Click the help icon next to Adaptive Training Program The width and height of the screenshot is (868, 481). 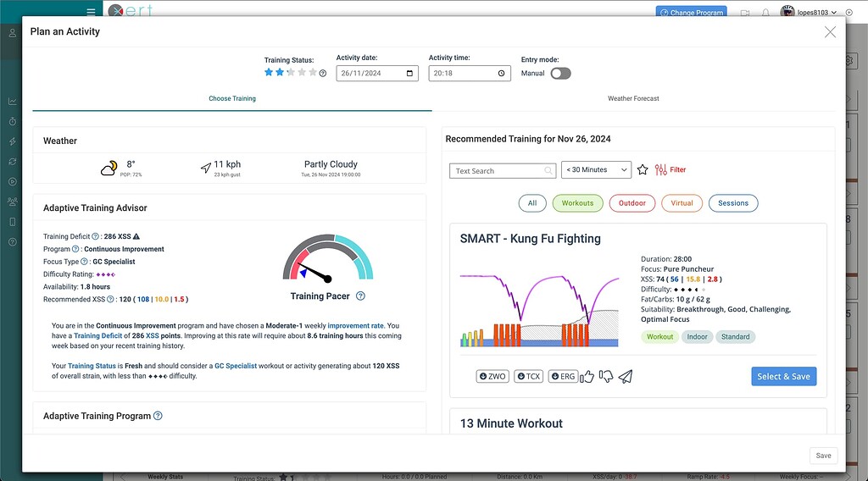coord(158,417)
